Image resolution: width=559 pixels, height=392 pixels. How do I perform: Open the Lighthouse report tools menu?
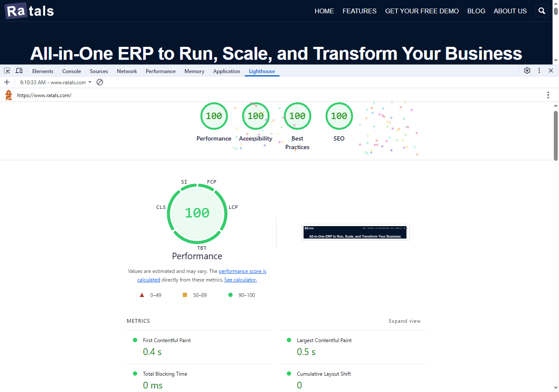548,95
